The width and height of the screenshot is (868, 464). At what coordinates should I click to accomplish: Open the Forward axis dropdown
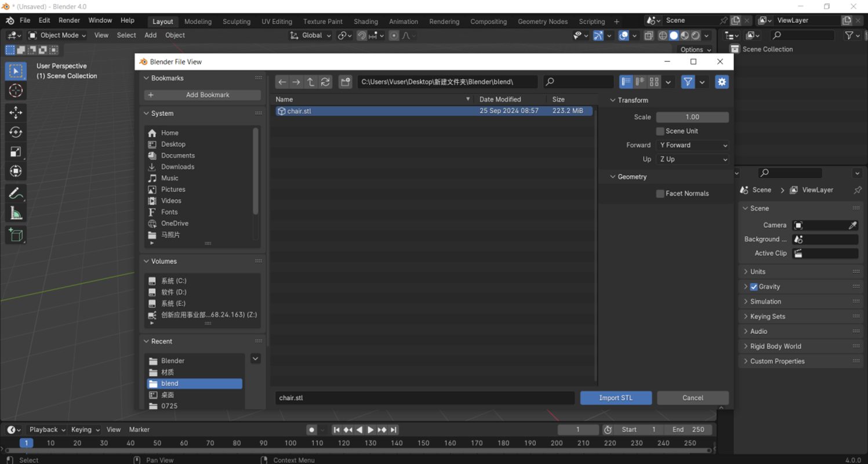(692, 145)
